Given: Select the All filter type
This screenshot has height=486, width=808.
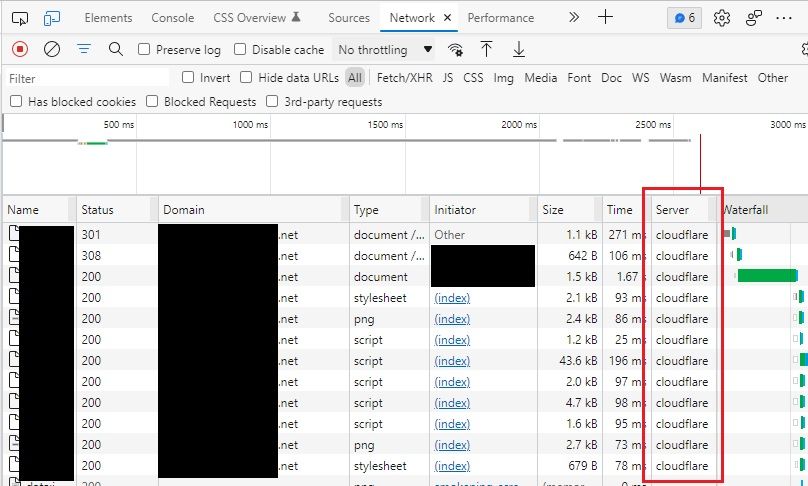Looking at the screenshot, I should (x=355, y=78).
